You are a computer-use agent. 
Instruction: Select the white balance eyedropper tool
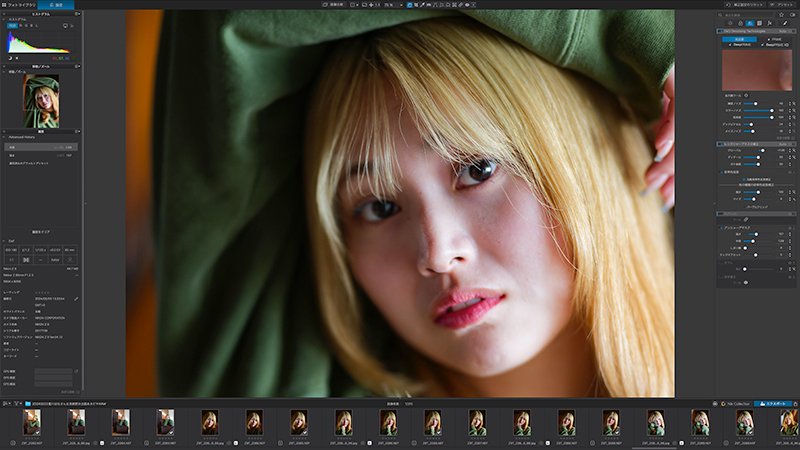[422, 5]
